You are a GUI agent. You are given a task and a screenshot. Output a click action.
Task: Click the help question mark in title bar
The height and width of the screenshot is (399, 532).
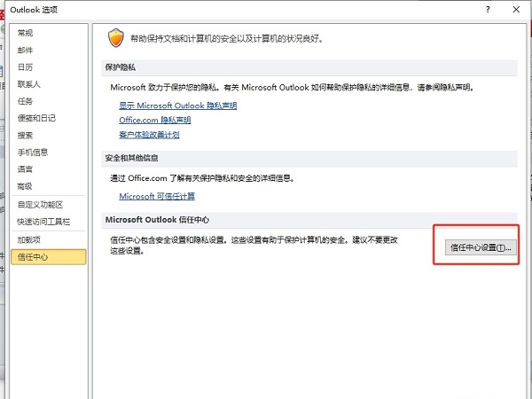pos(488,10)
